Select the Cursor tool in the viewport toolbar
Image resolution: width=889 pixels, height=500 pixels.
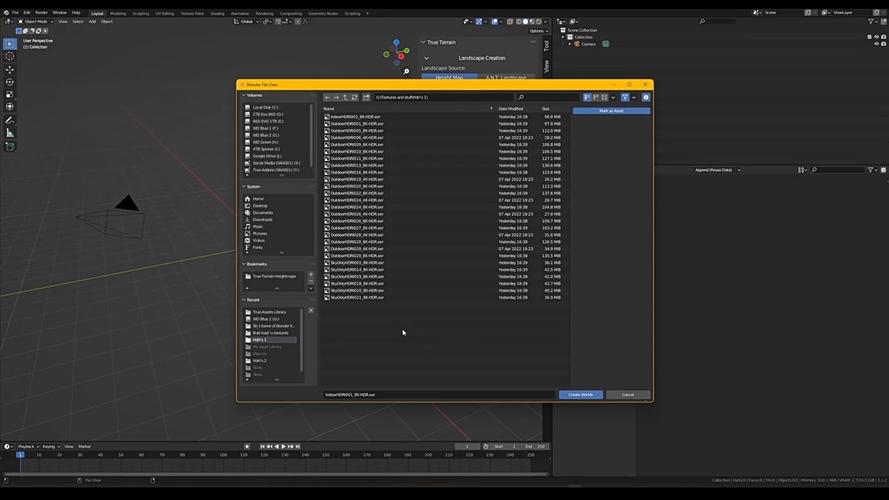(x=10, y=56)
